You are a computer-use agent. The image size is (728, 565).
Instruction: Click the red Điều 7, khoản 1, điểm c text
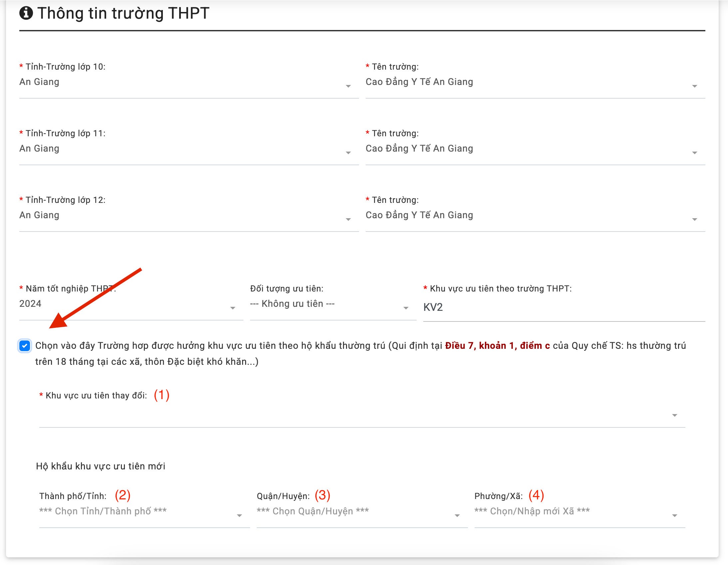point(497,346)
